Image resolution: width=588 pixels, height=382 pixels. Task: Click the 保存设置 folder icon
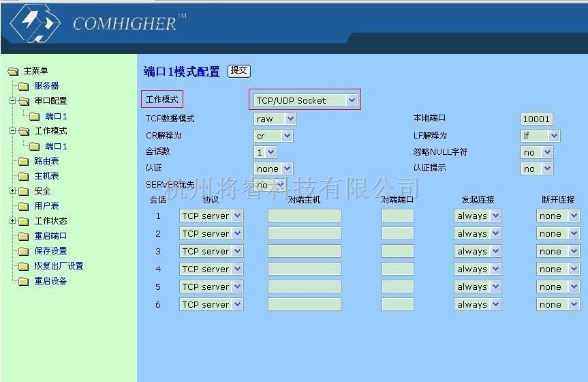coord(24,251)
